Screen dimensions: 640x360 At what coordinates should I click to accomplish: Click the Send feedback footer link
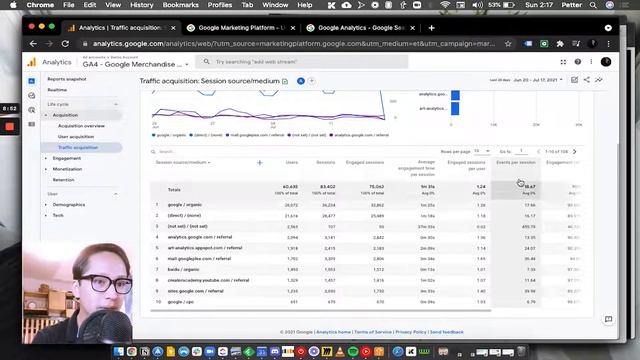[447, 332]
